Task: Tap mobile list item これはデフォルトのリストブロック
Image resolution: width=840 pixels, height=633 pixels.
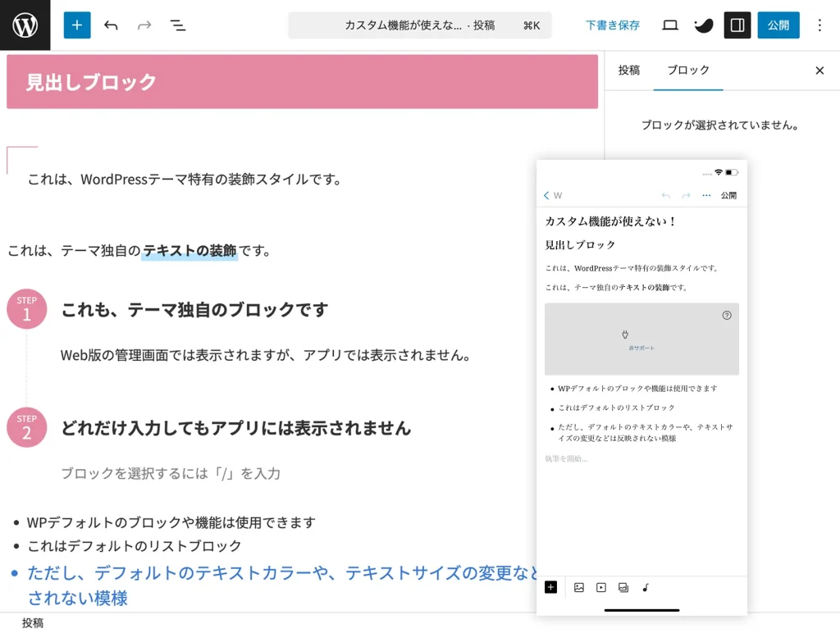Action: point(617,408)
